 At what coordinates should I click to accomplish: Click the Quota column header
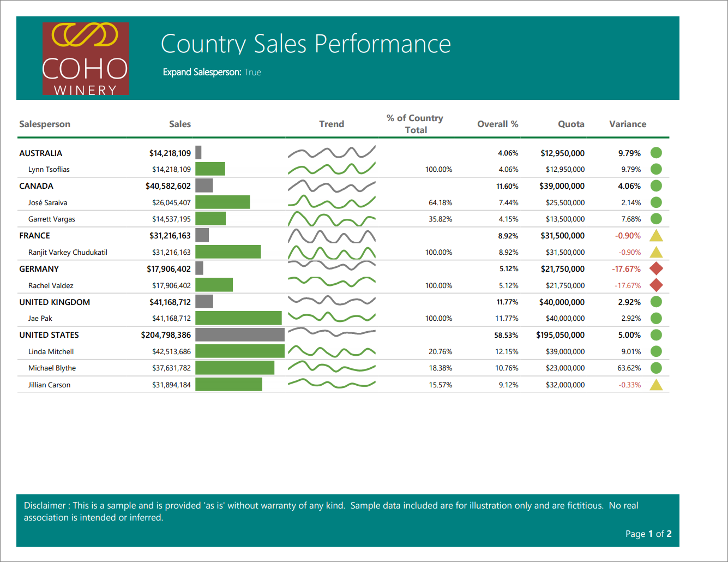pos(570,124)
